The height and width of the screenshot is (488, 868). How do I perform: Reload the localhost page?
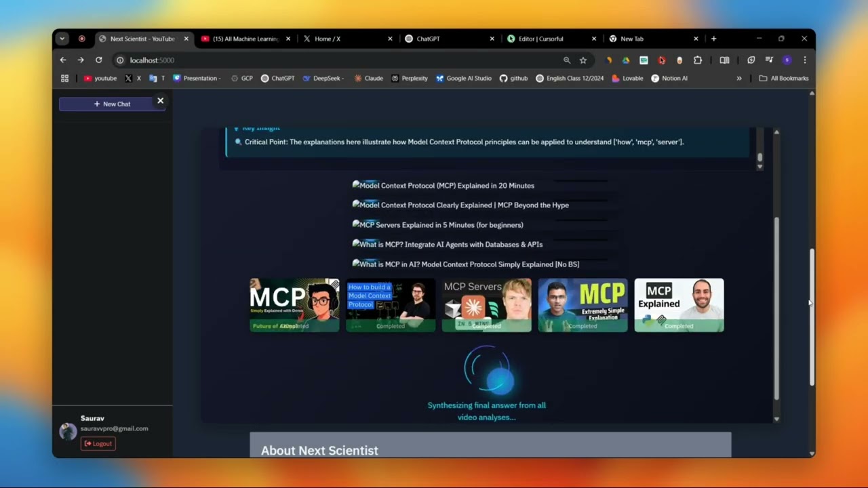click(x=98, y=60)
